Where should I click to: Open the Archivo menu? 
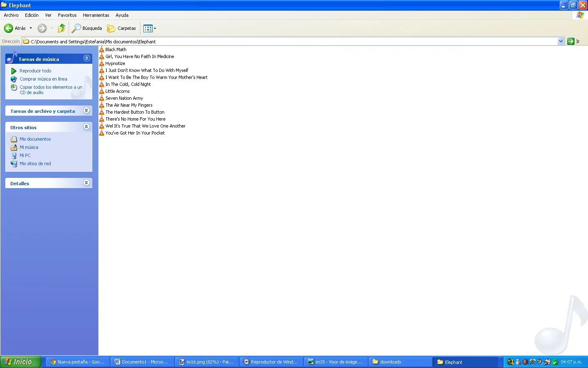11,15
